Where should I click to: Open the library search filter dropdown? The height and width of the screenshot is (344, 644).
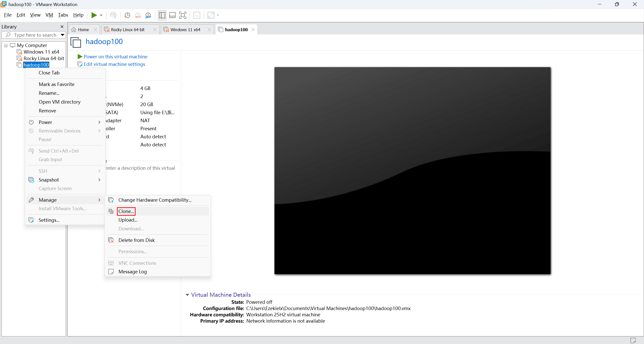[63, 35]
